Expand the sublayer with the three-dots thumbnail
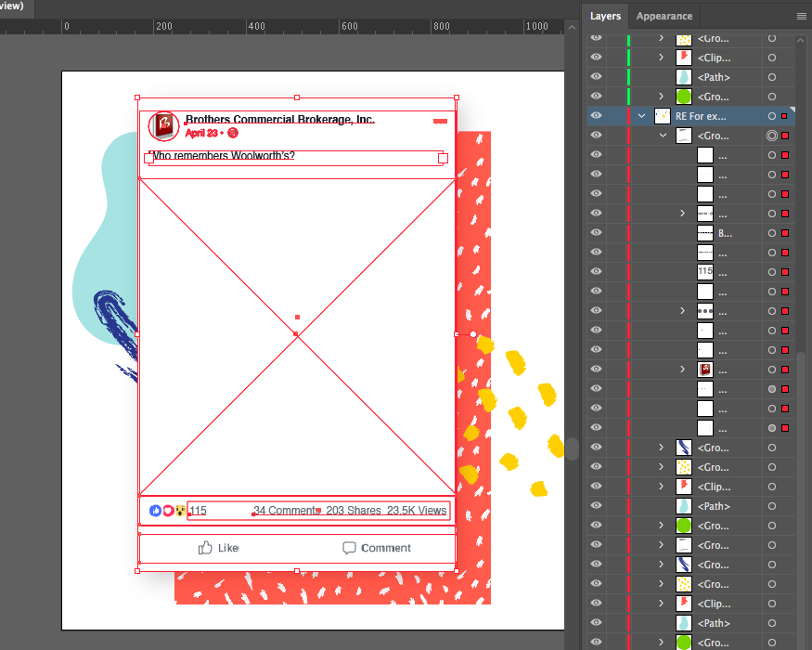 point(682,311)
